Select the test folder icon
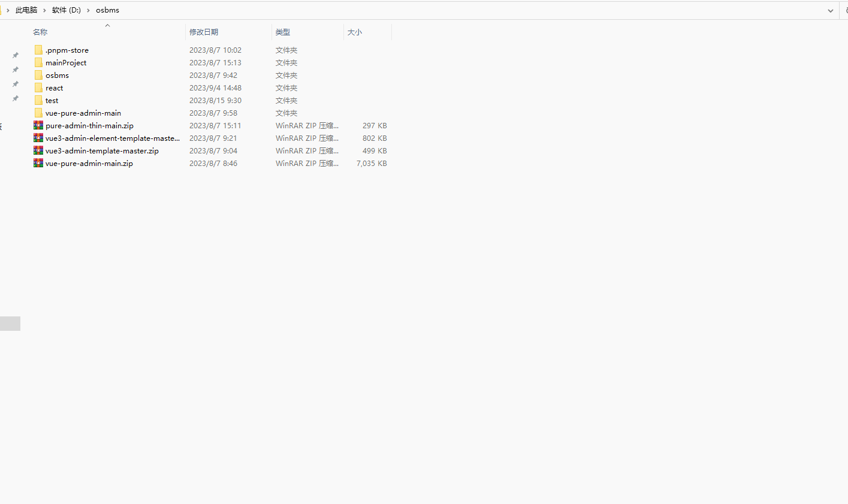848x504 pixels. coord(38,100)
